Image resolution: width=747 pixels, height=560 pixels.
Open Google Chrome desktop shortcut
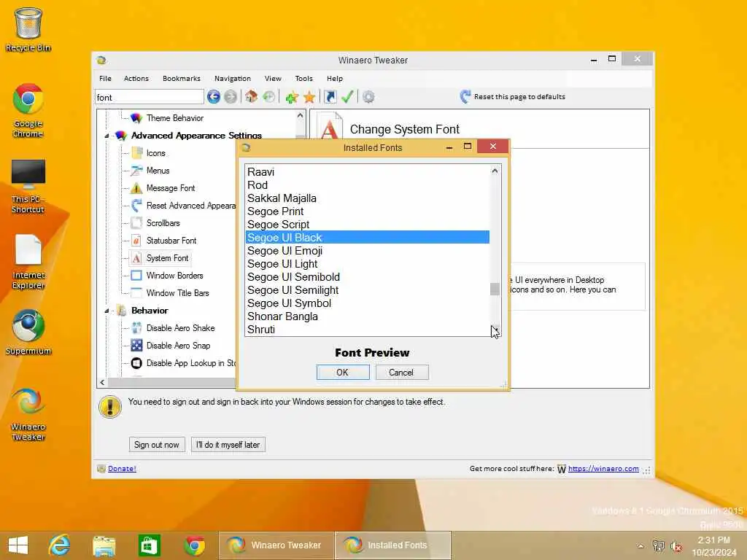28,111
